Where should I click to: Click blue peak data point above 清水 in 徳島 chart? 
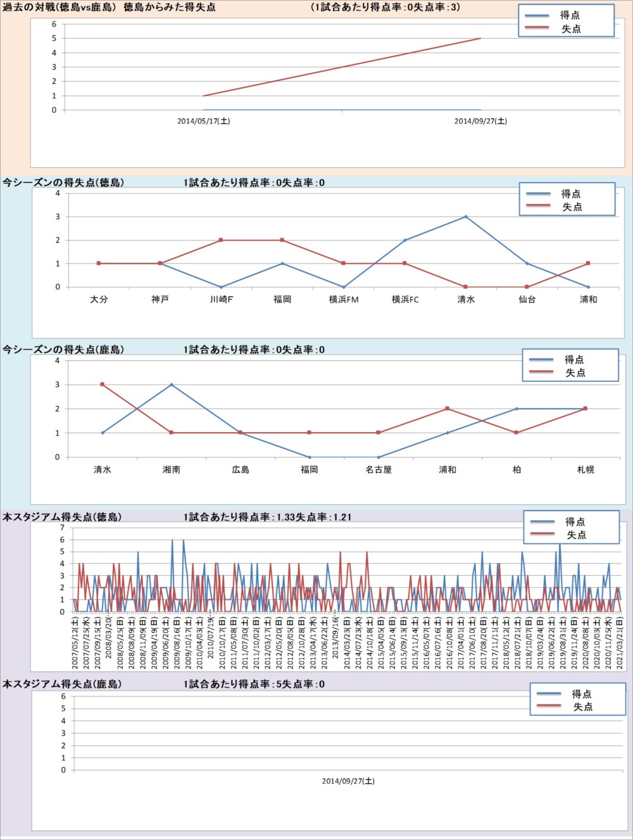[466, 217]
